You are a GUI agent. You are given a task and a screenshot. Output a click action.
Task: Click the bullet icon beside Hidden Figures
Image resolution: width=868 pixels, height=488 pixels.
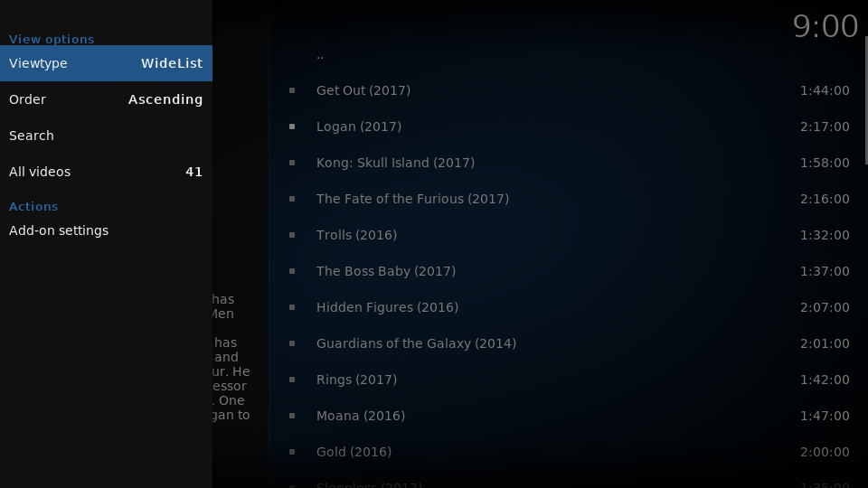(x=292, y=307)
